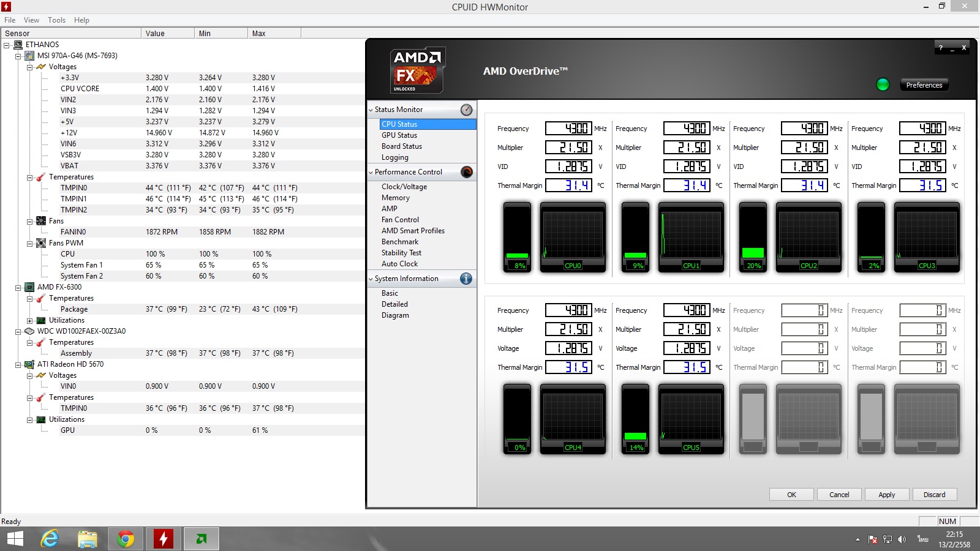Click the Fans PWM node icon
This screenshot has width=980, height=551.
41,243
